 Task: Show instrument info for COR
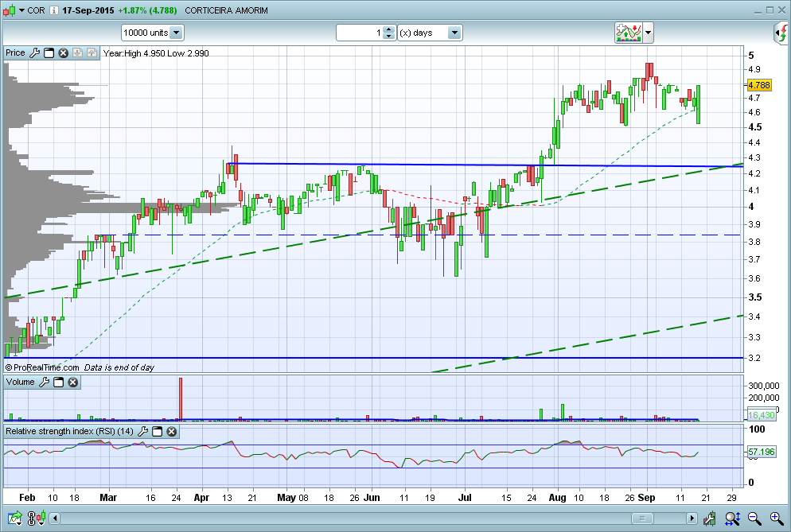tap(54, 10)
